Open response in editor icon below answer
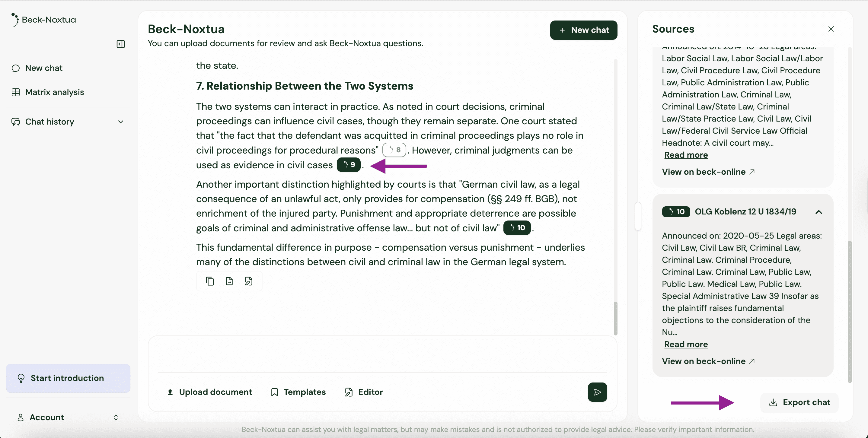 (x=249, y=281)
